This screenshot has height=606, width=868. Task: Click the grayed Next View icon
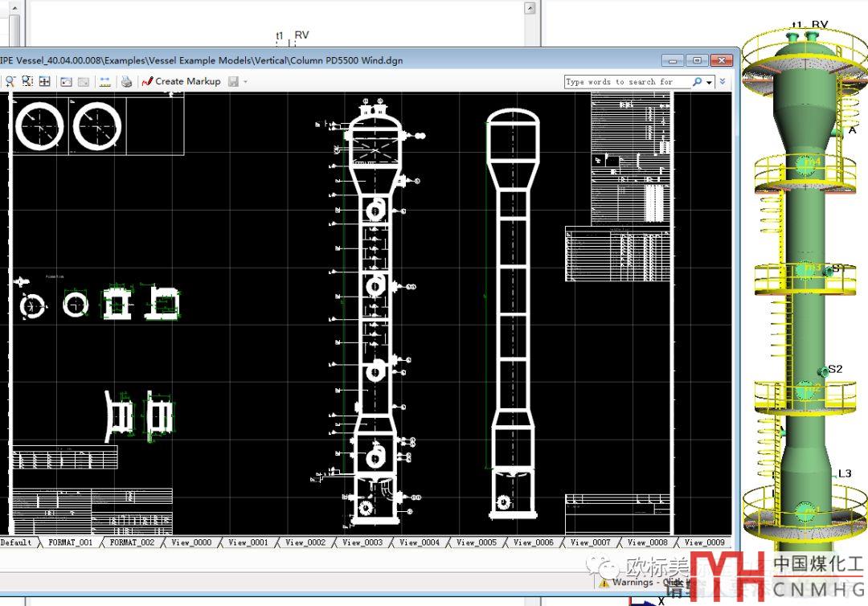(83, 81)
